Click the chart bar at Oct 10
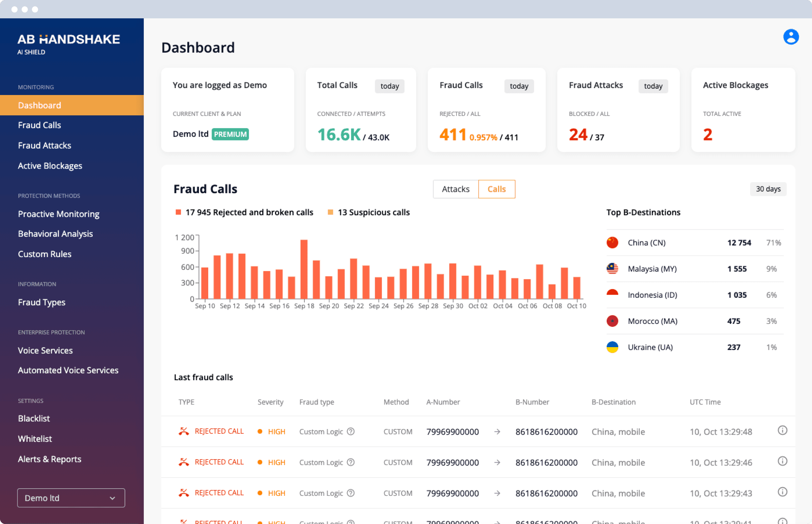The width and height of the screenshot is (812, 524). click(577, 288)
